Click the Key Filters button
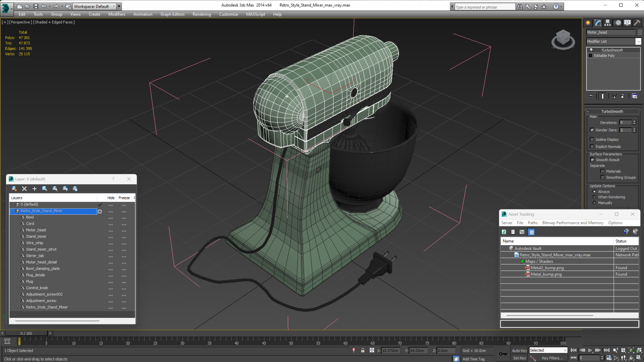The image size is (644, 362). pyautogui.click(x=552, y=358)
